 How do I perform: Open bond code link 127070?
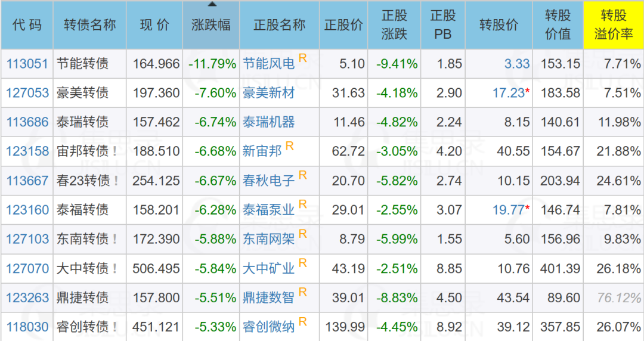[27, 269]
